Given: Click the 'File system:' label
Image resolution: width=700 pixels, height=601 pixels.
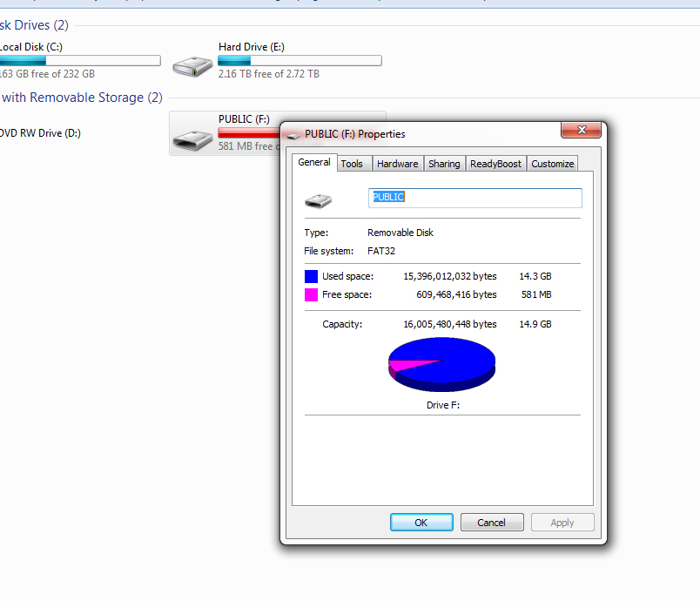Looking at the screenshot, I should point(328,251).
